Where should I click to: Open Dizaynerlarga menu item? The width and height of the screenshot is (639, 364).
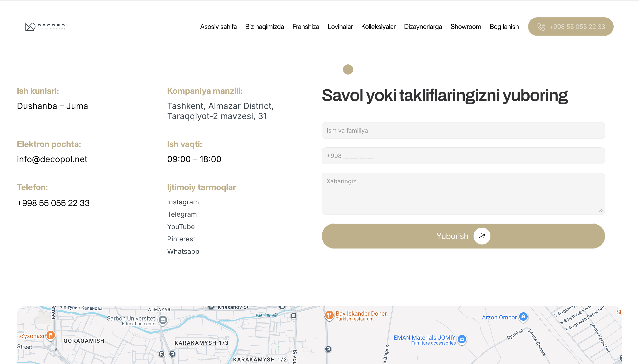[x=423, y=27]
